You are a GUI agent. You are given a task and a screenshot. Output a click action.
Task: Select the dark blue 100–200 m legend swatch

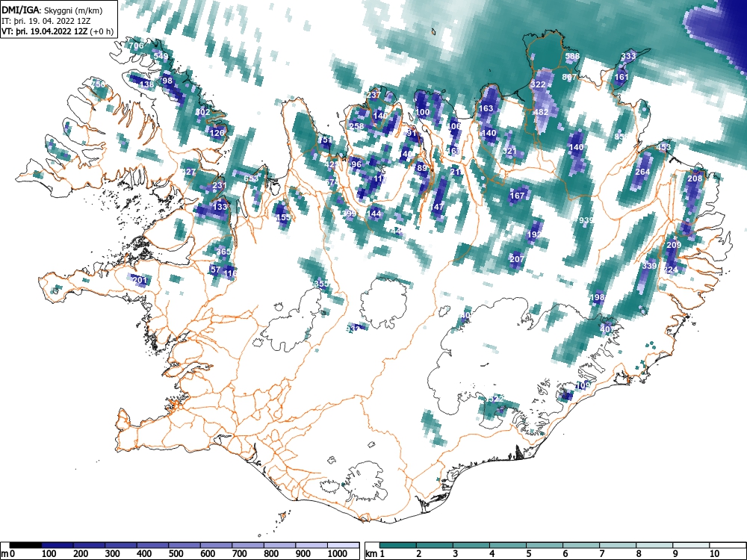click(58, 545)
